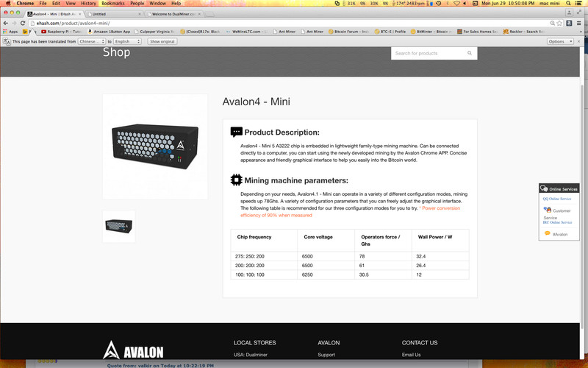Open the translate bar Options dropdown
Viewport: 588px width, 368px height.
560,41
